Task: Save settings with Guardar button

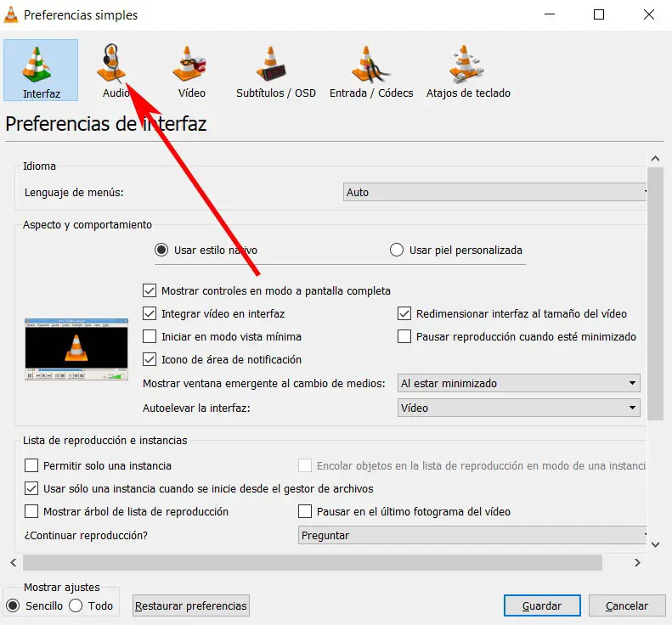Action: (542, 605)
